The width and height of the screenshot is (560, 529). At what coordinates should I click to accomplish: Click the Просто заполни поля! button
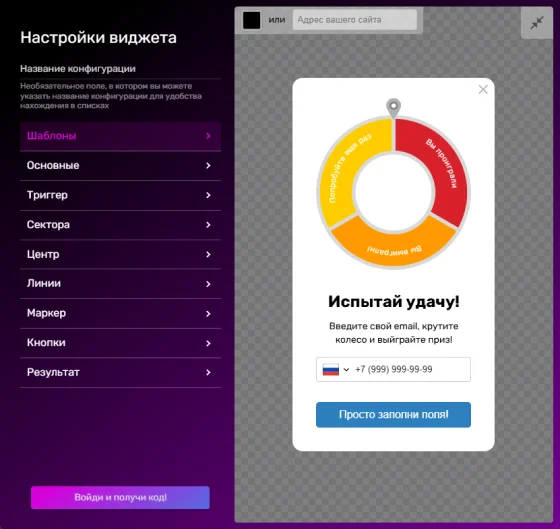(393, 415)
